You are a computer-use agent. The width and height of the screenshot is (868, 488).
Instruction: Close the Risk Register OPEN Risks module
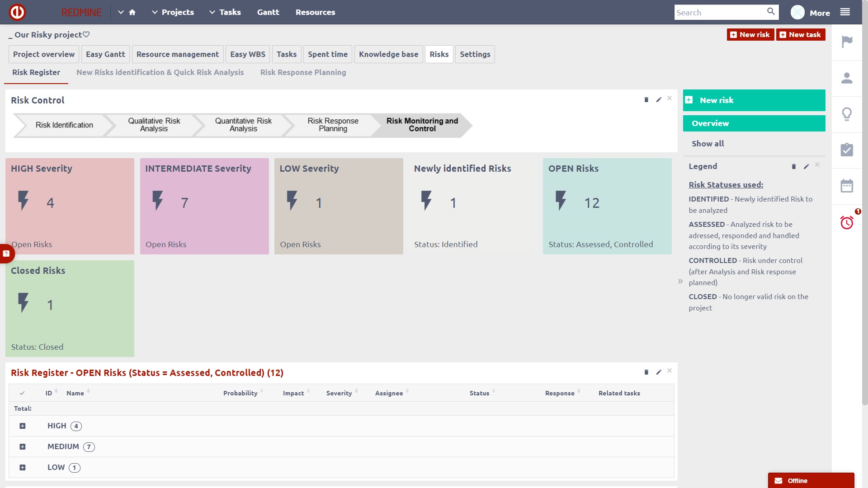[670, 371]
